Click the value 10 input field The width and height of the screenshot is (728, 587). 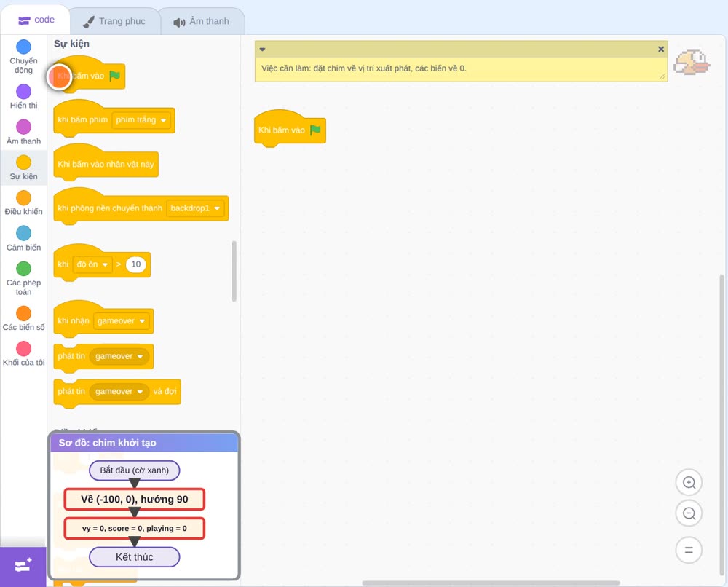pos(135,264)
